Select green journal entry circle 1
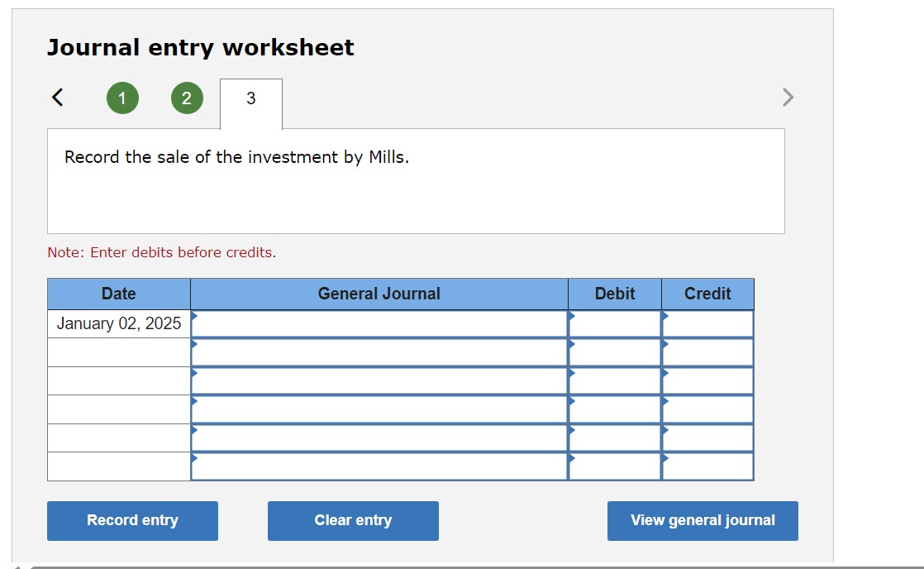The width and height of the screenshot is (924, 569). click(121, 97)
